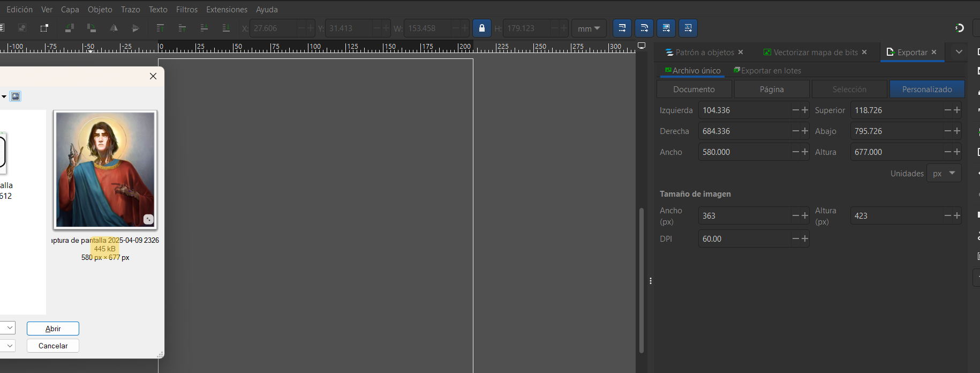The image size is (980, 373).
Task: Decrease the image Ancho (px) with minus
Action: point(796,215)
